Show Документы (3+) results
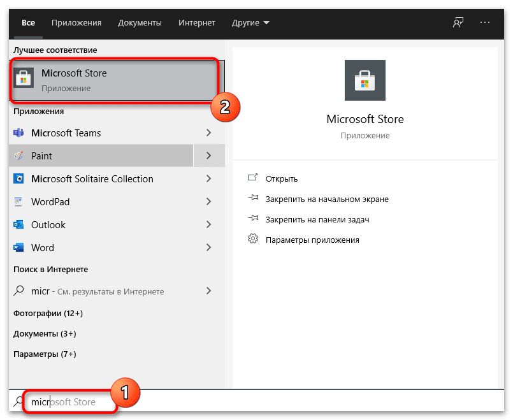This screenshot has height=420, width=513. tap(45, 334)
